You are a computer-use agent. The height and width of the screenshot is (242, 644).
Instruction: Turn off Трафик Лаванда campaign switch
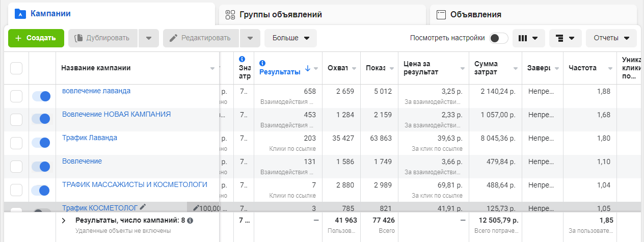tap(41, 143)
